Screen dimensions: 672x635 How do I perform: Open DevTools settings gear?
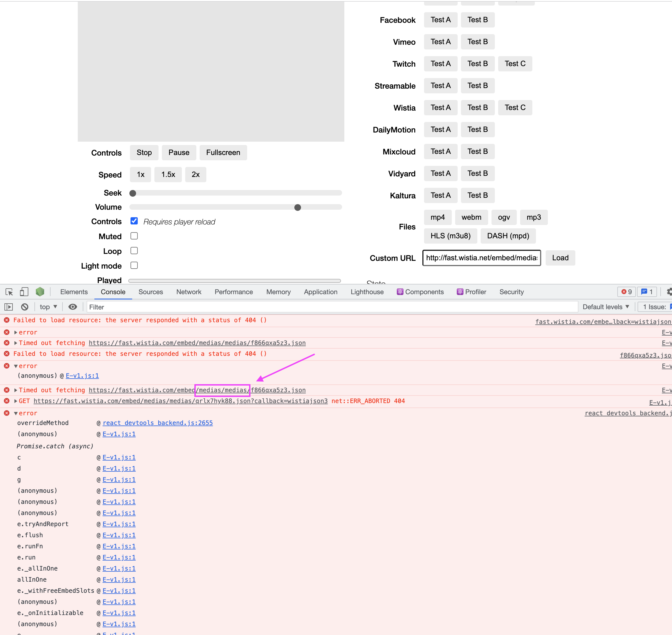click(669, 291)
